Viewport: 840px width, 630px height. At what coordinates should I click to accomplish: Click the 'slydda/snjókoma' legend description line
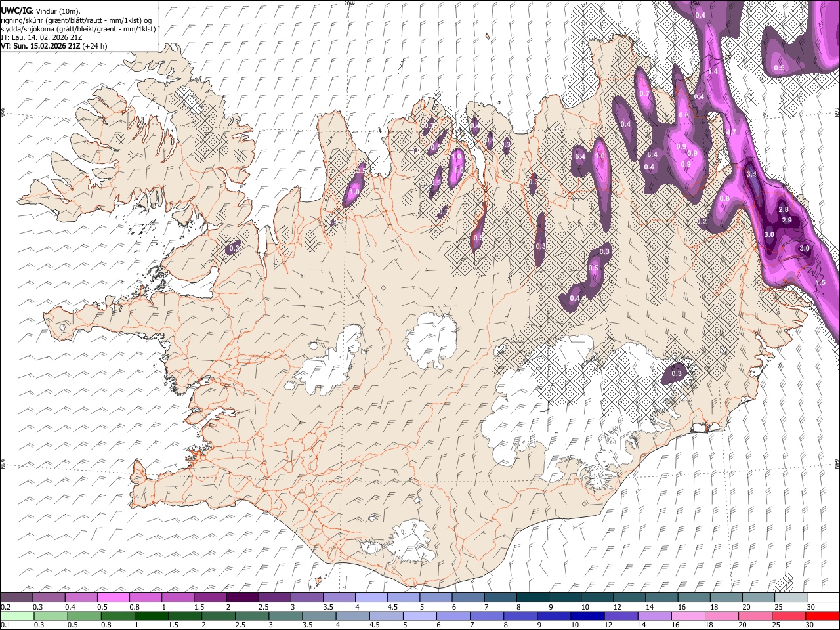point(78,29)
